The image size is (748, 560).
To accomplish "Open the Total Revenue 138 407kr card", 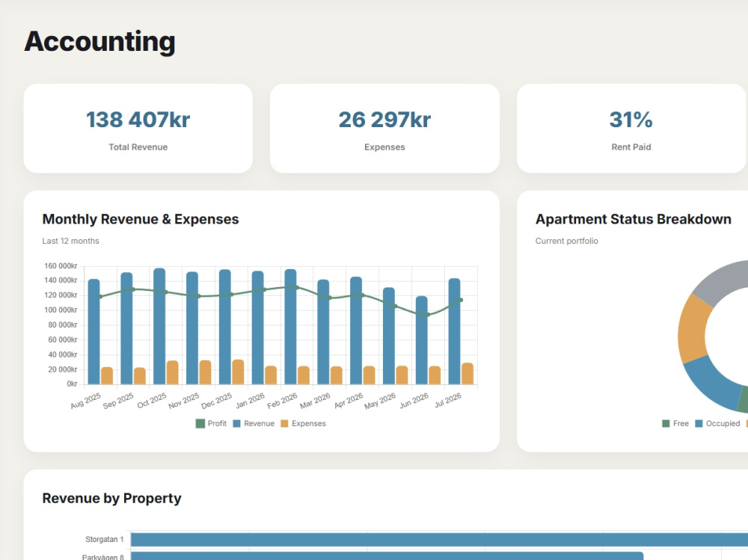I will click(x=138, y=129).
